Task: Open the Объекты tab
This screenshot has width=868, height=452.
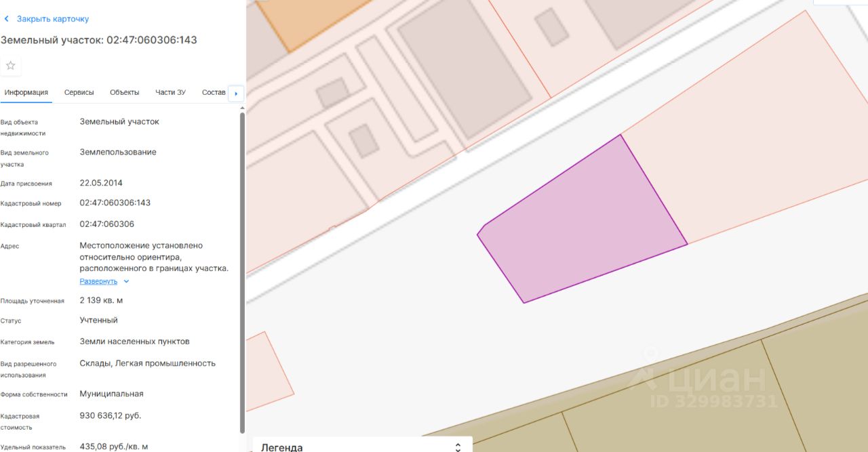Action: [x=125, y=92]
